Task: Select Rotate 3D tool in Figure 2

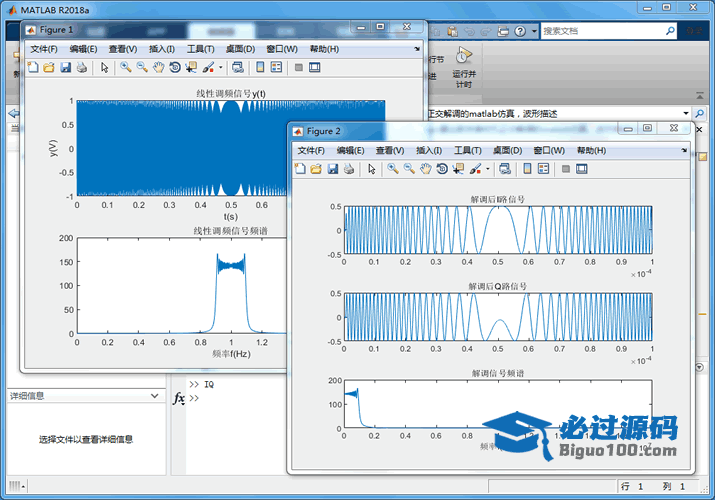Action: (442, 169)
